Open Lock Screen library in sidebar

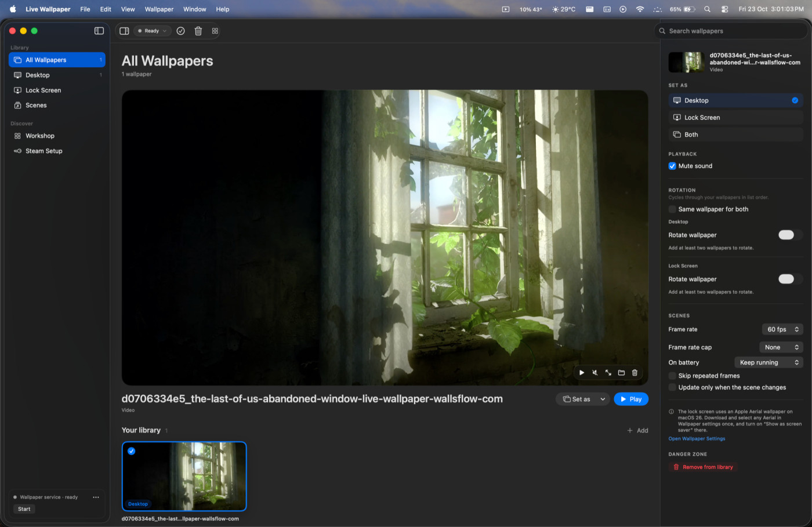[57, 90]
